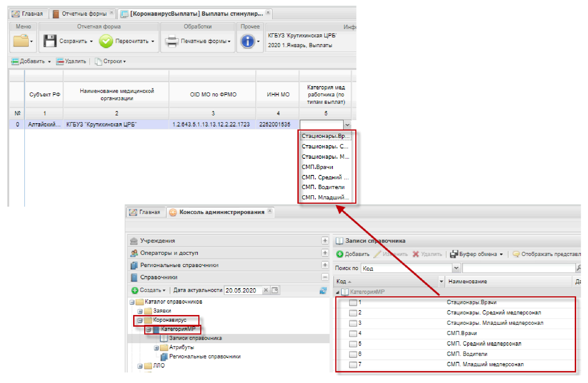Image resolution: width=588 pixels, height=383 pixels.
Task: Open the category dropdown arrow in column 5
Action: click(347, 125)
